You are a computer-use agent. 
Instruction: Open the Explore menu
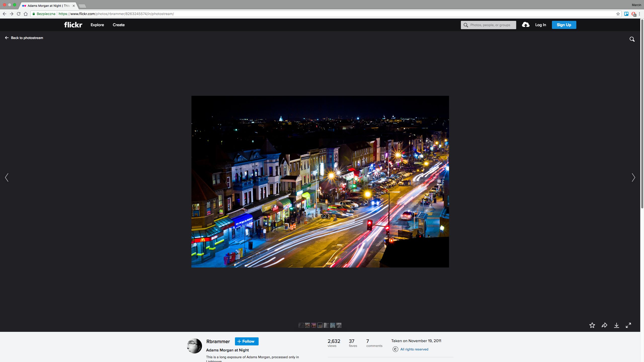point(97,25)
